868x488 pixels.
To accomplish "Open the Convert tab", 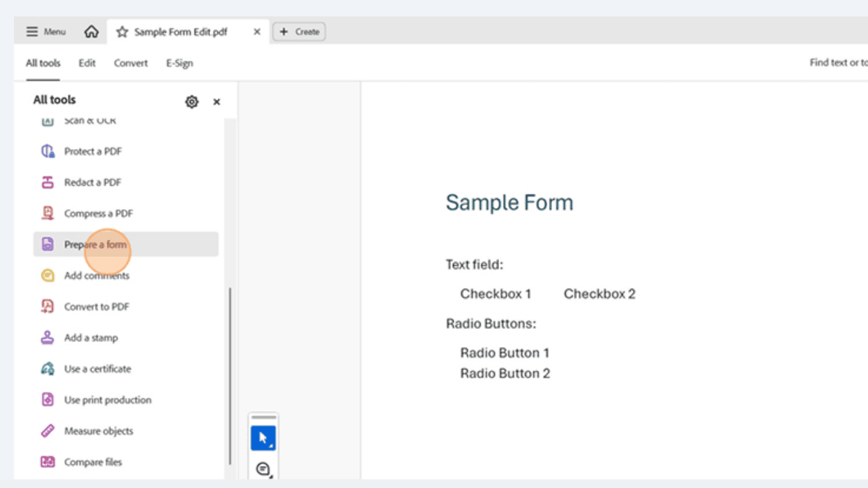I will [x=130, y=63].
